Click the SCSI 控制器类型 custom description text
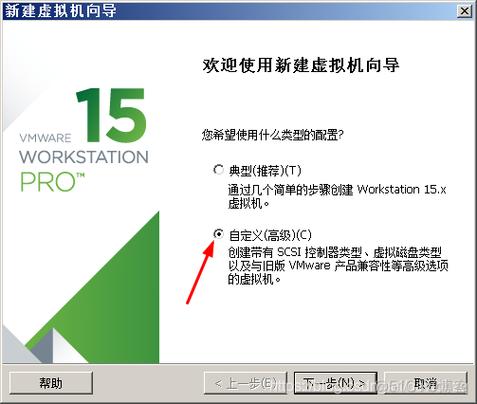 pos(338,266)
